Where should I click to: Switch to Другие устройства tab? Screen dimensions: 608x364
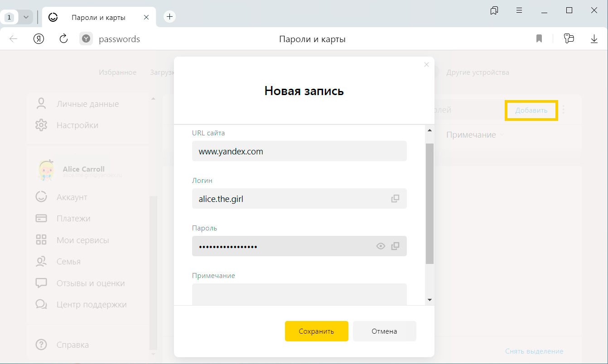point(477,72)
